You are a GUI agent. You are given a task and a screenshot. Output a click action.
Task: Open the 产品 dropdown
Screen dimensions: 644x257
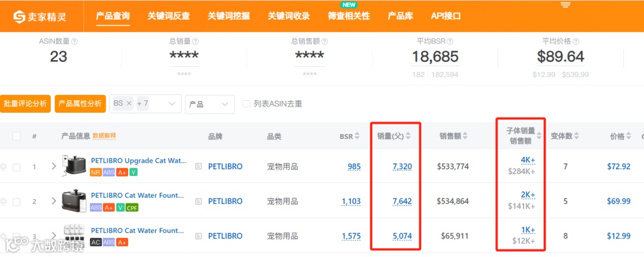point(210,104)
